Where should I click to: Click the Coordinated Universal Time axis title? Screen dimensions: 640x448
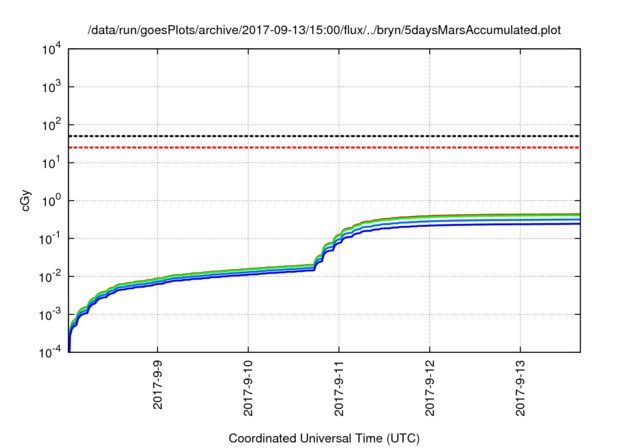tap(324, 438)
